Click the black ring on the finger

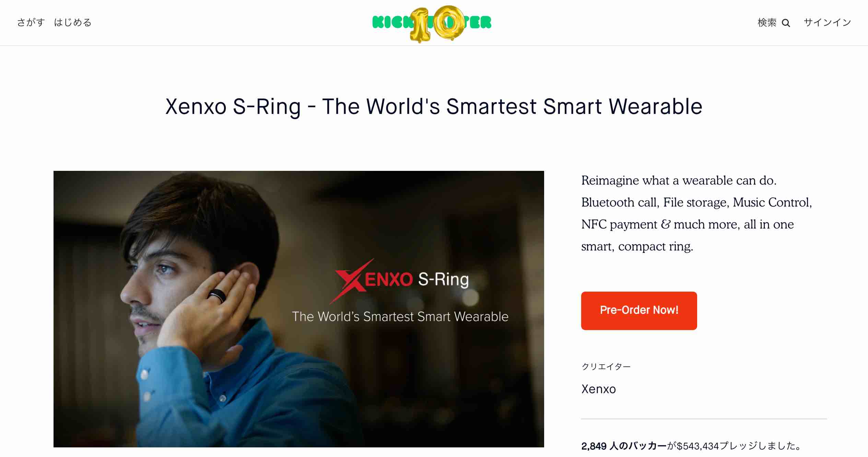[216, 295]
